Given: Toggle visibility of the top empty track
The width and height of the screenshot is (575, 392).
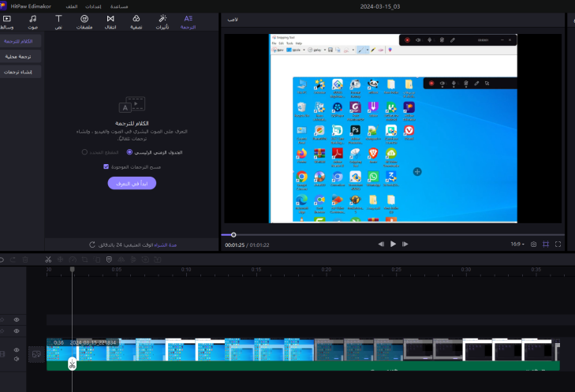Looking at the screenshot, I should [x=17, y=319].
